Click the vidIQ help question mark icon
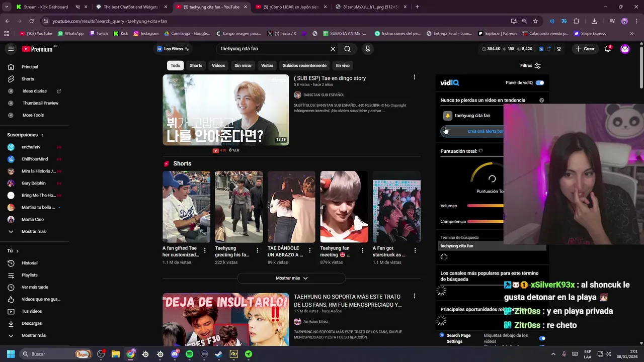 tap(541, 100)
